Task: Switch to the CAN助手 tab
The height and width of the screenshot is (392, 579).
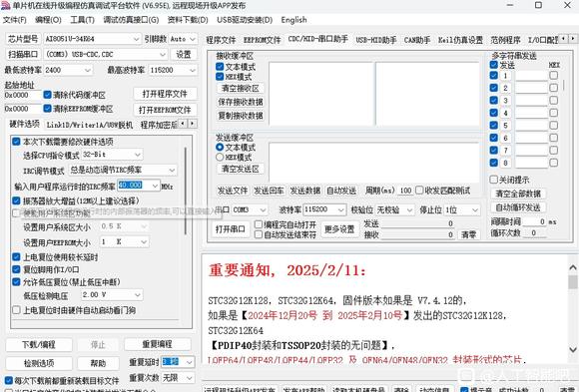Action: (417, 40)
